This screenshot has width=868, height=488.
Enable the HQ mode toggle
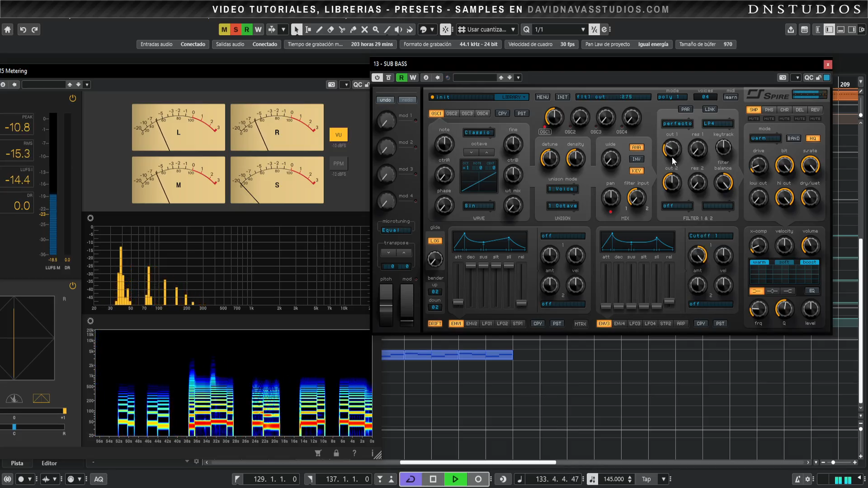[812, 138]
